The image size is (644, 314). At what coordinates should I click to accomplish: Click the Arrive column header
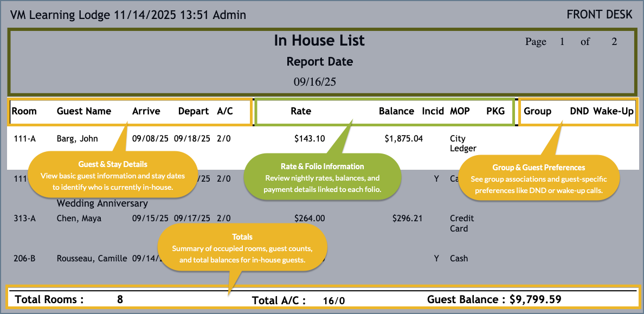pyautogui.click(x=146, y=111)
